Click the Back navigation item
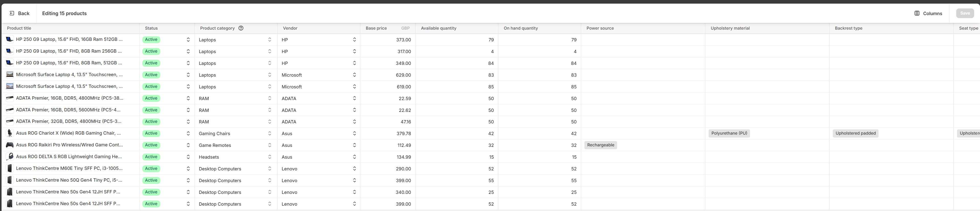 coord(19,13)
